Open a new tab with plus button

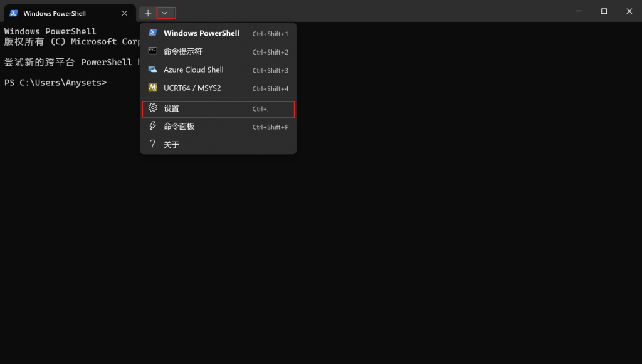click(x=148, y=13)
